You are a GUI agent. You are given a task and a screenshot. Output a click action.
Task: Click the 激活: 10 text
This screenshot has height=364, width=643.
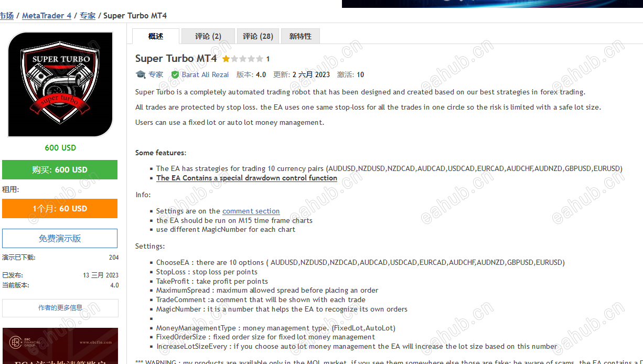(350, 74)
